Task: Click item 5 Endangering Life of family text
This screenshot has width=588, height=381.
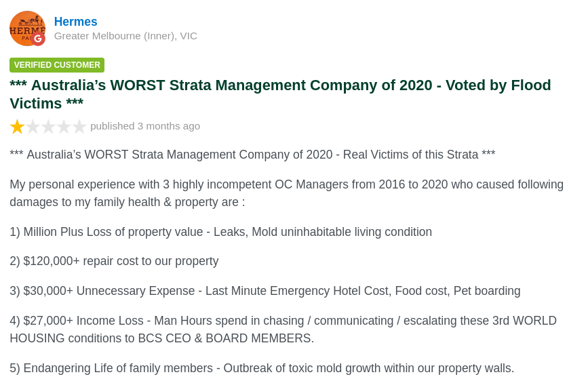Action: tap(262, 368)
